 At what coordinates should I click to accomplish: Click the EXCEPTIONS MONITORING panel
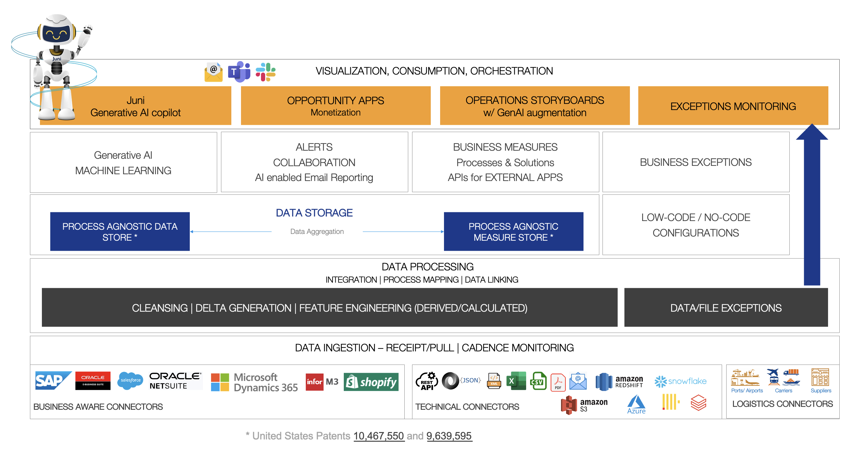pyautogui.click(x=733, y=106)
